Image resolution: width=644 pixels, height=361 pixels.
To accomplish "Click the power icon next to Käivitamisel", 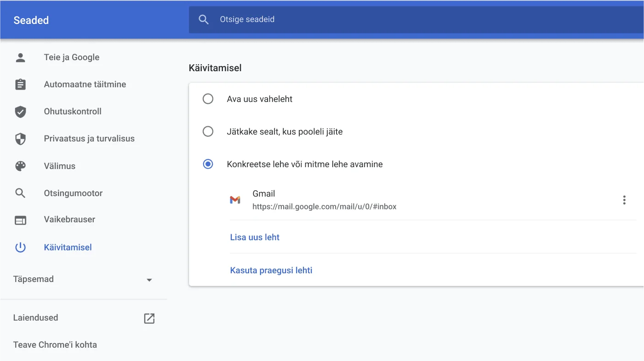I will coord(20,247).
